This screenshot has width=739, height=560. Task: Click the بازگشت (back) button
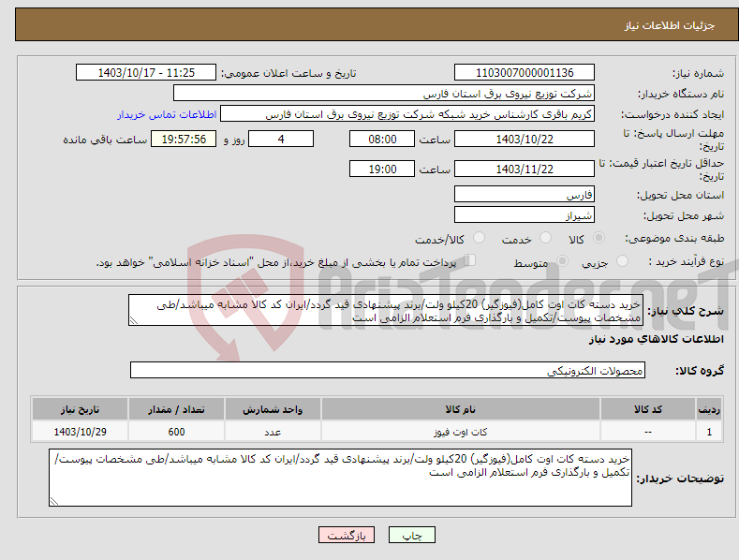click(x=347, y=535)
